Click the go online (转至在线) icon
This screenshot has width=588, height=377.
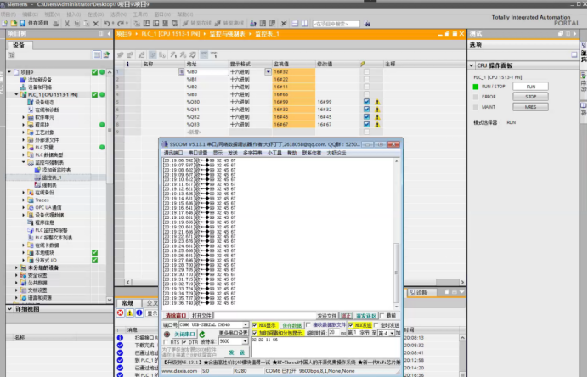pyautogui.click(x=185, y=23)
